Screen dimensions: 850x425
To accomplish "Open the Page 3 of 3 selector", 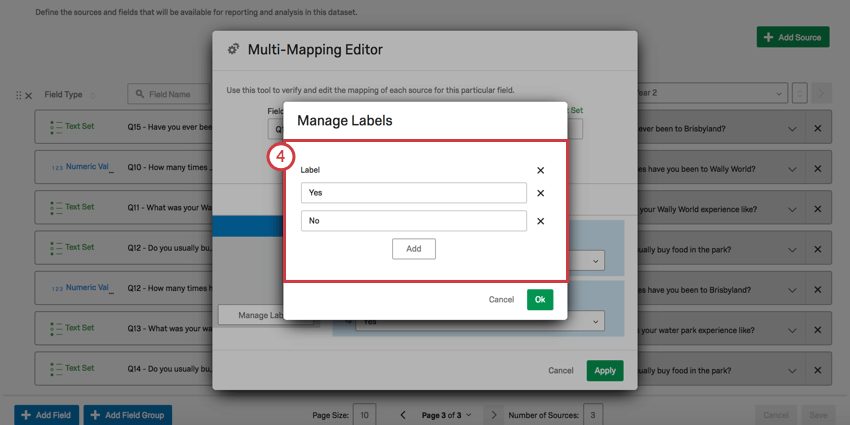I will (446, 415).
